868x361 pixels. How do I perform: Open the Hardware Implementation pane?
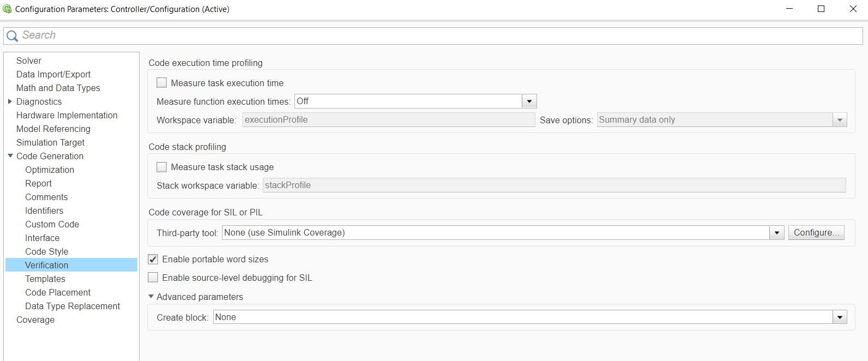pos(67,115)
